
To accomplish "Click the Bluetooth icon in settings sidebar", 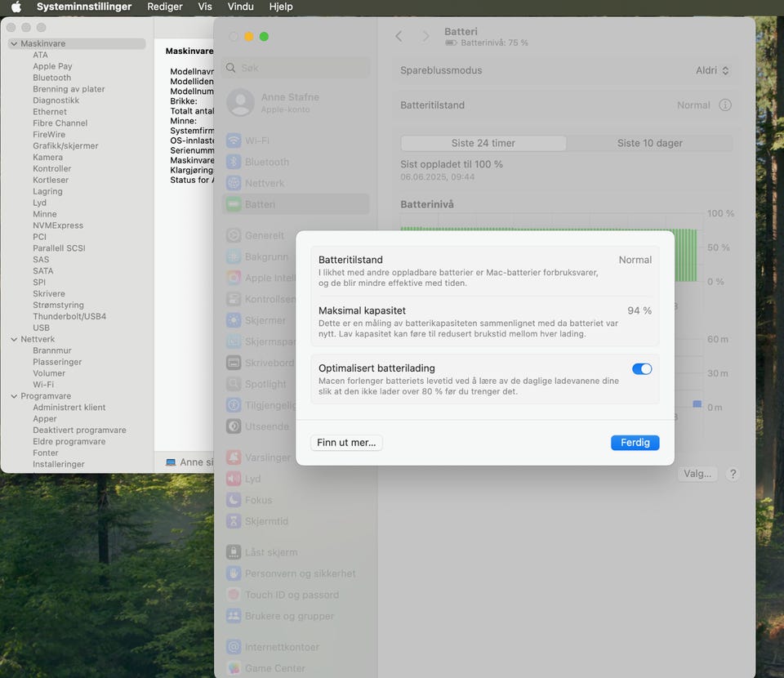I will coord(234,162).
